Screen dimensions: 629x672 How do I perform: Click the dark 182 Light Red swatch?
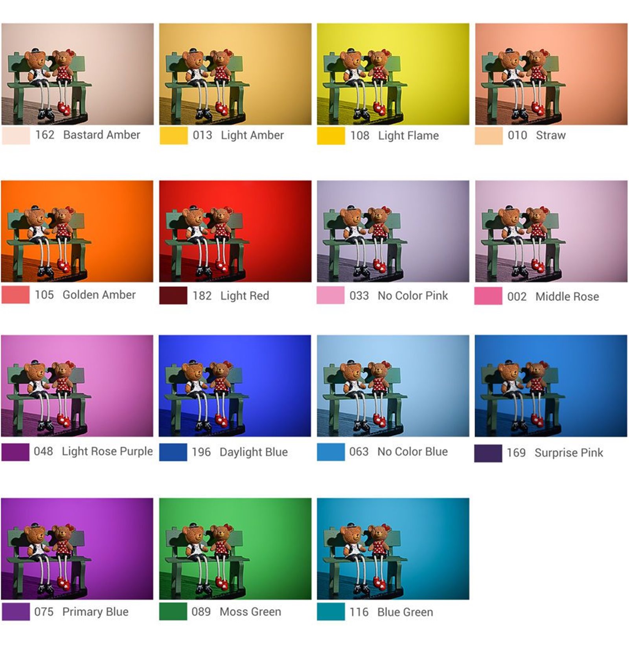coord(173,296)
